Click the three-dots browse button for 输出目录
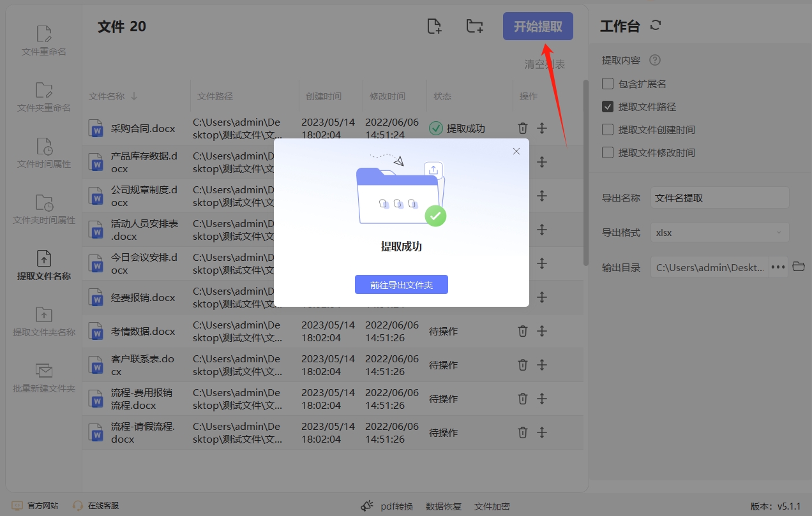The image size is (812, 516). [778, 267]
